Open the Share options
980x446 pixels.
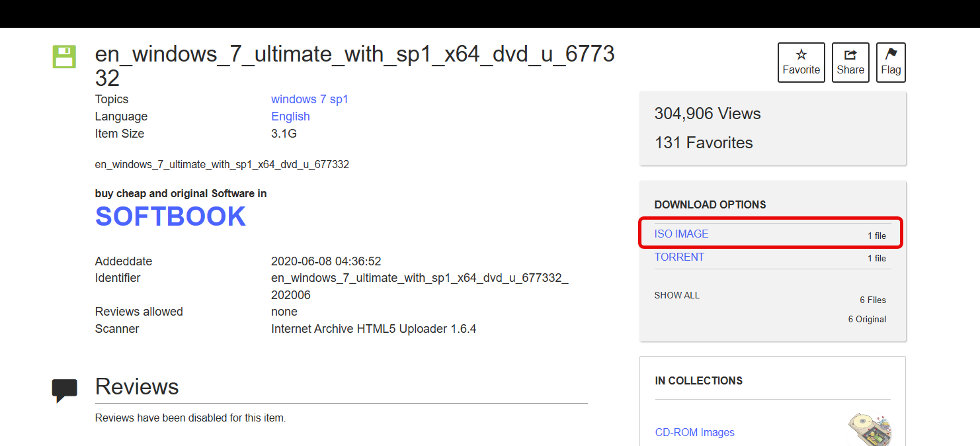click(850, 62)
